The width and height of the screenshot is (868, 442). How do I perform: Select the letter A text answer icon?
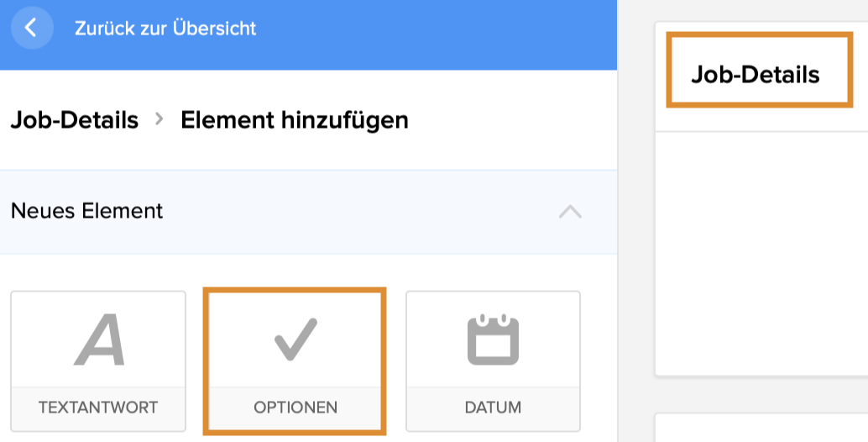tap(99, 342)
